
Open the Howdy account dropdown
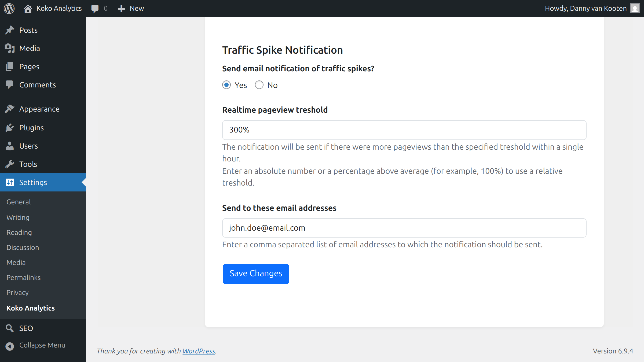coord(586,8)
